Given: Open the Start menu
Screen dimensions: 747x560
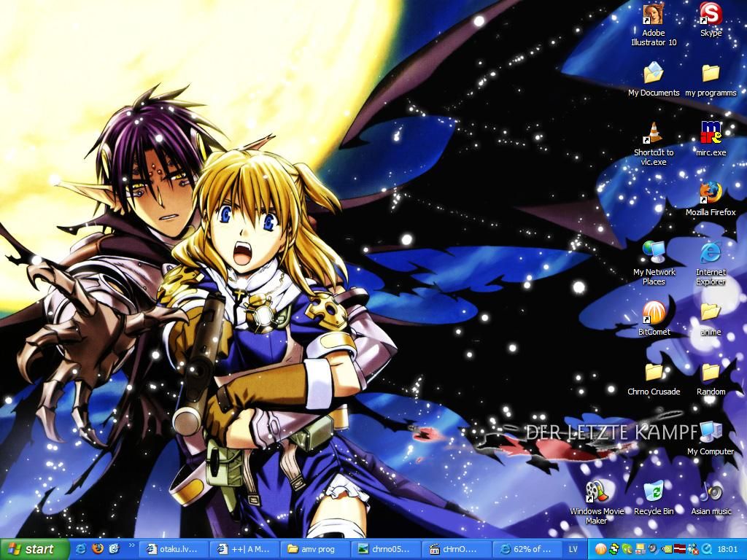Looking at the screenshot, I should (35, 549).
